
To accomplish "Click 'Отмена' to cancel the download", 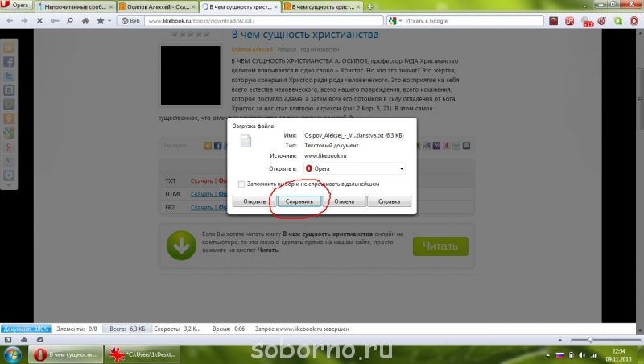I will pyautogui.click(x=345, y=201).
